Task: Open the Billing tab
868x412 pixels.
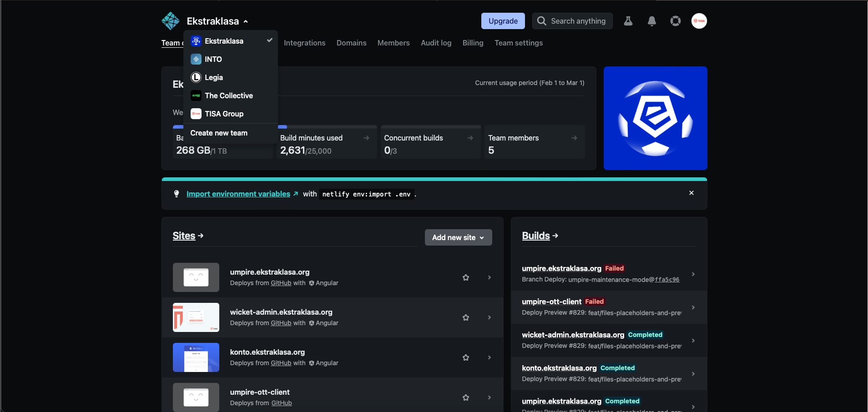Action: 473,43
